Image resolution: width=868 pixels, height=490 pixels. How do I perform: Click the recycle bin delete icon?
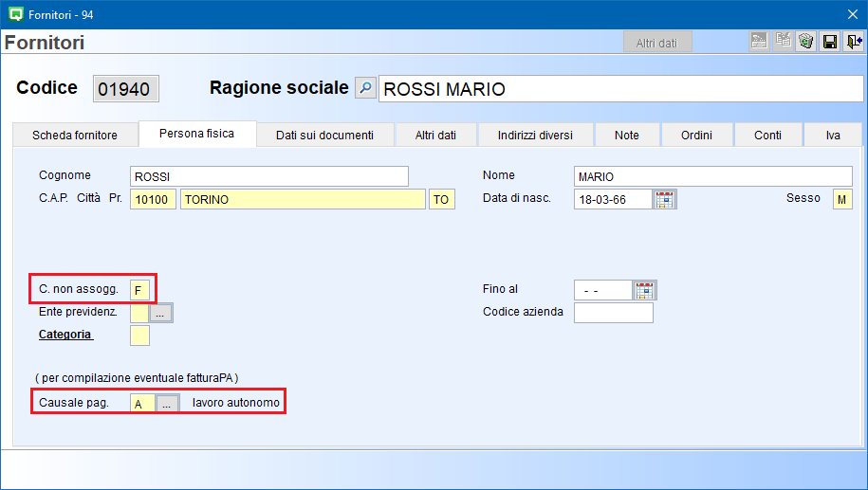point(806,42)
